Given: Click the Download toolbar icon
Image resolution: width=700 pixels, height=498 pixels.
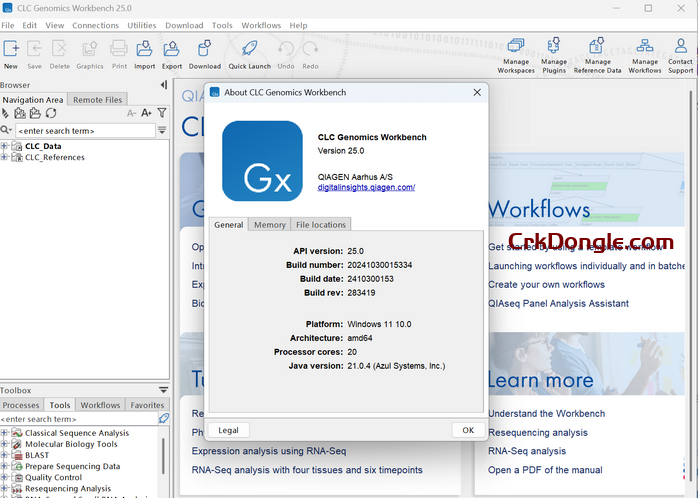Looking at the screenshot, I should (x=204, y=54).
